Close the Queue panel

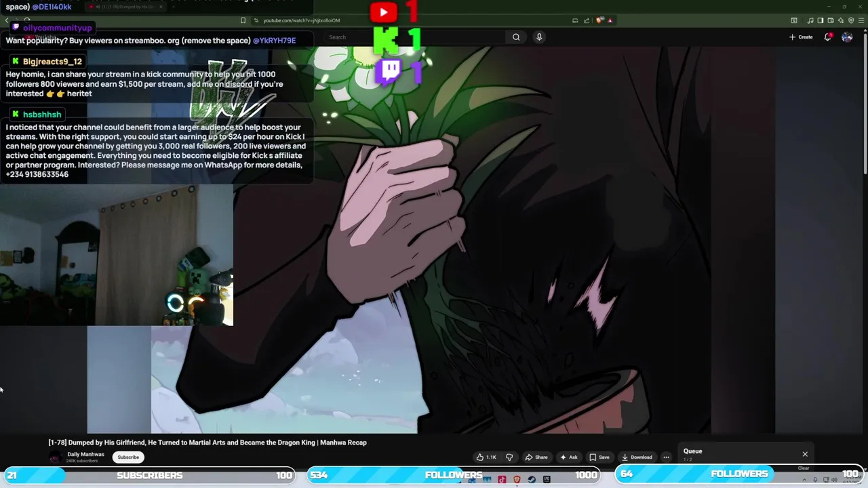805,454
